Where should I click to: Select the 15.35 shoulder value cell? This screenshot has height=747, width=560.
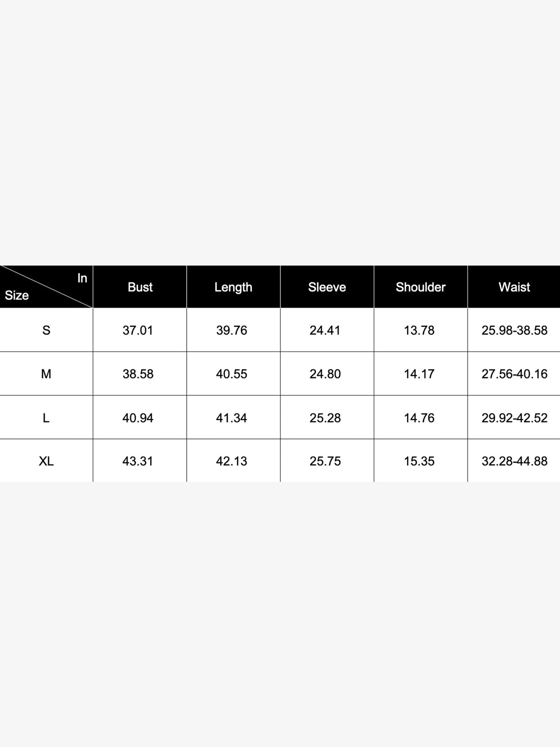420,461
